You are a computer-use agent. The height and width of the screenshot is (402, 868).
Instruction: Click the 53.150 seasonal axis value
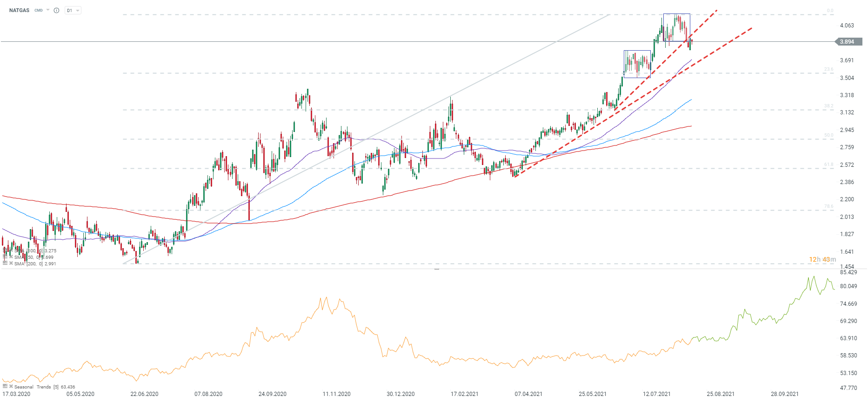point(848,373)
